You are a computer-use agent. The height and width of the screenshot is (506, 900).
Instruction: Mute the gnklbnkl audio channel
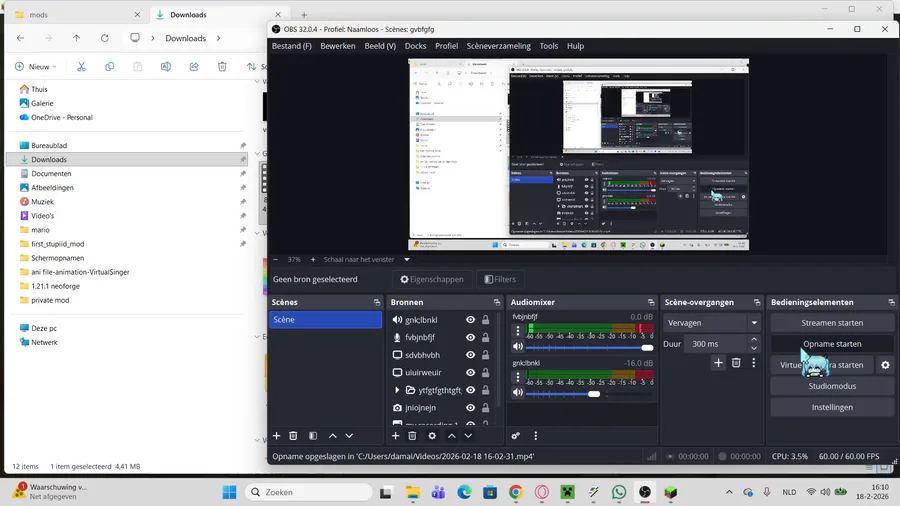518,392
